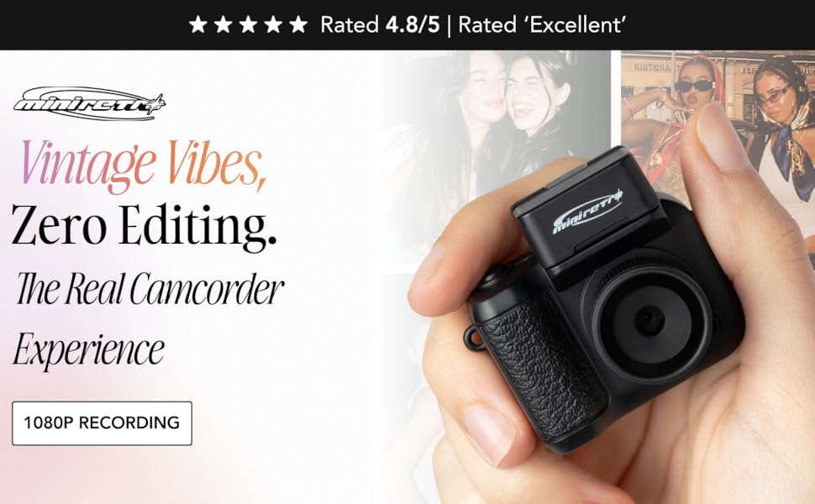
Task: Click the 'Zero Editing.' headline text
Action: pos(144,227)
